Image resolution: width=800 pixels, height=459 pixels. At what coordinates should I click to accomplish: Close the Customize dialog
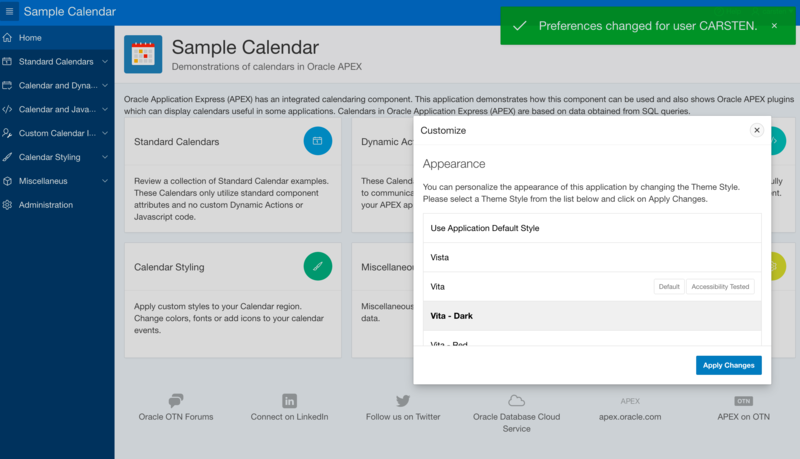click(x=756, y=130)
